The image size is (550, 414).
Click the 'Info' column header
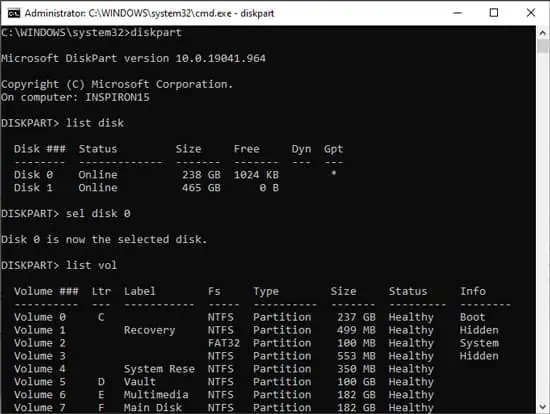(x=473, y=291)
